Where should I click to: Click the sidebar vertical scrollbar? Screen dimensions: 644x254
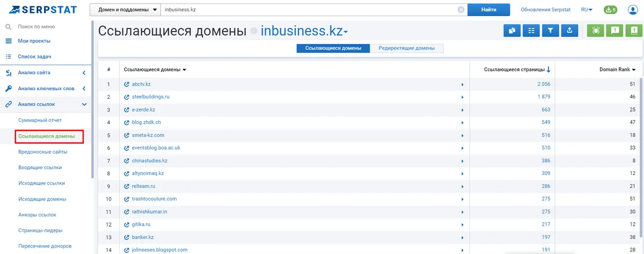point(92,99)
